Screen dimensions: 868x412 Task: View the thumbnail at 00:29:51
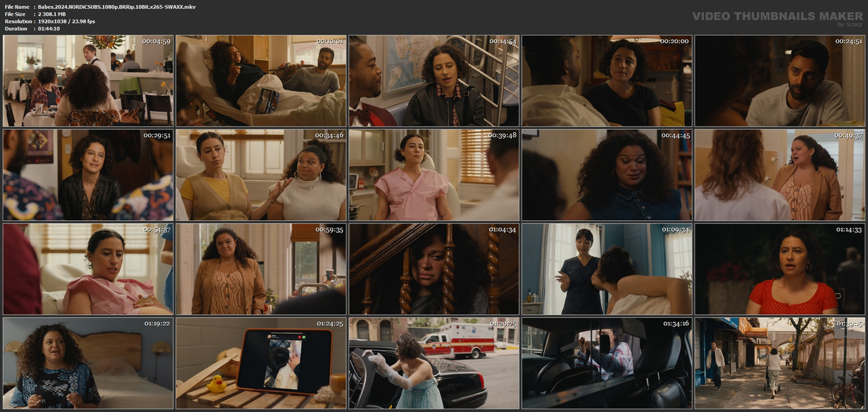click(88, 175)
